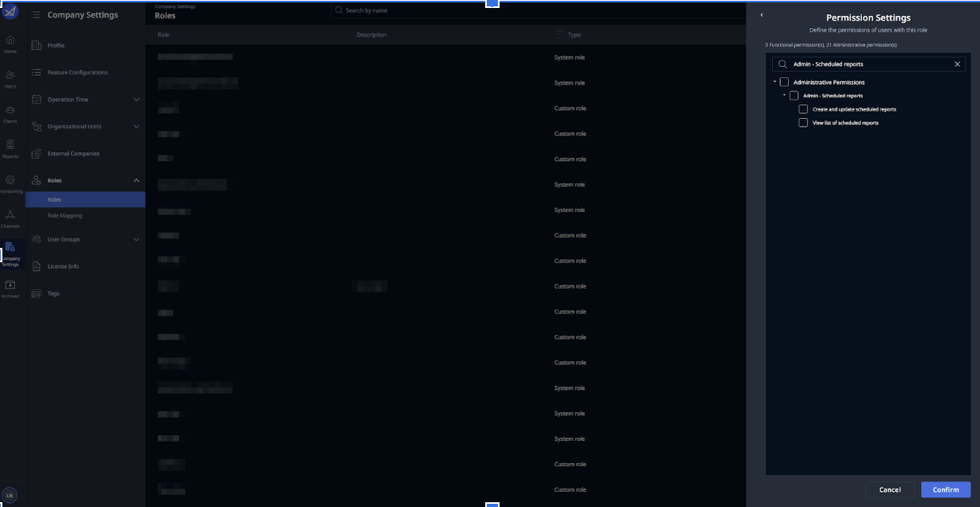Check the Administrative Permissions checkbox
This screenshot has height=507, width=980.
tap(784, 82)
